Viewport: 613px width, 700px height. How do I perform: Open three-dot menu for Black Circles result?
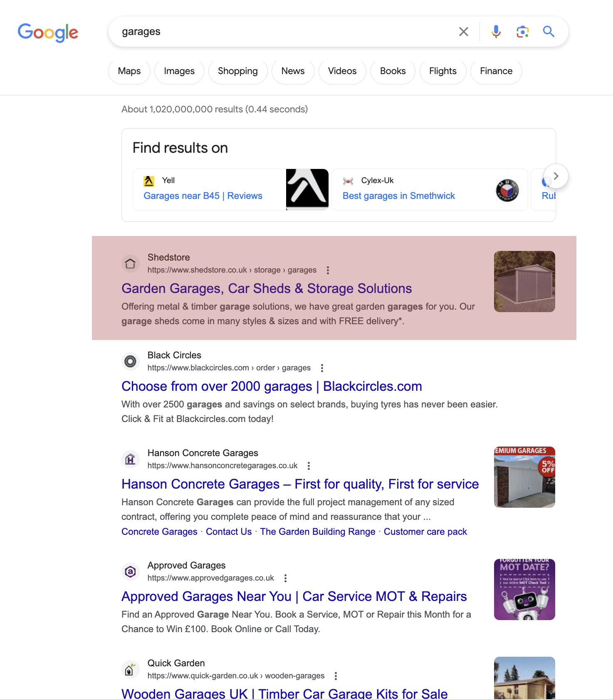coord(322,368)
